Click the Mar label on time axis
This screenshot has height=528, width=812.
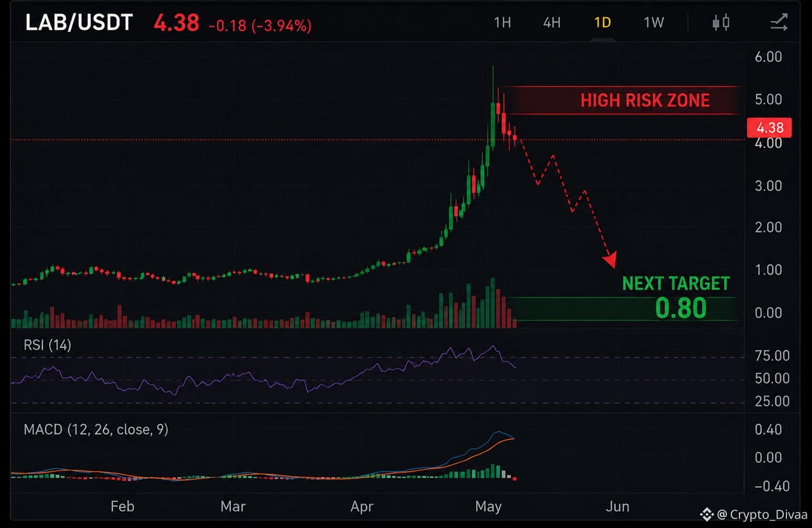tap(233, 507)
